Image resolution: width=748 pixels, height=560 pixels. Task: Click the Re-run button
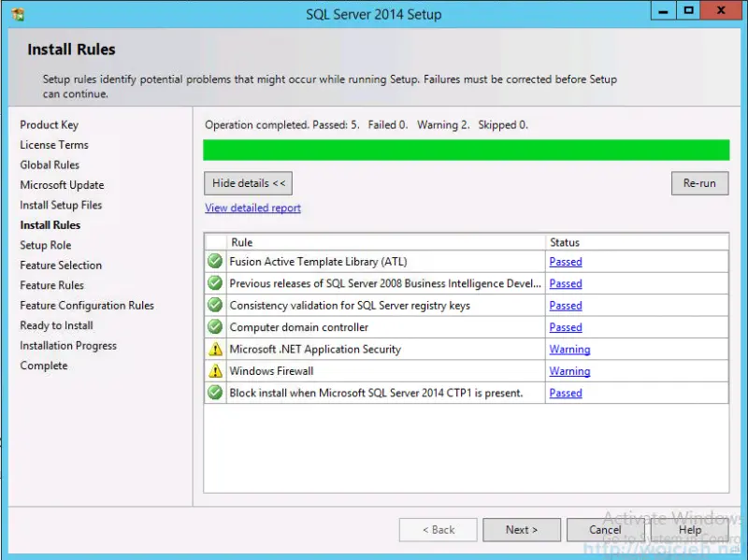point(699,182)
